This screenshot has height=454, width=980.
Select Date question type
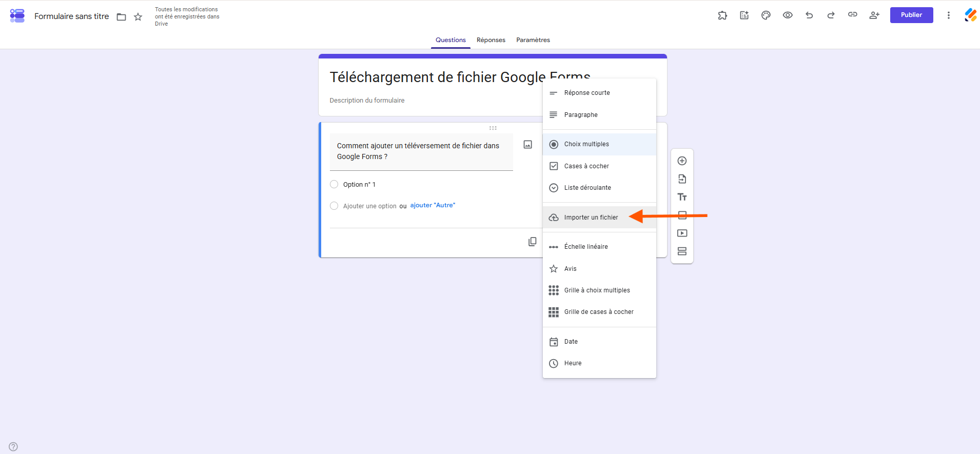[x=599, y=342]
